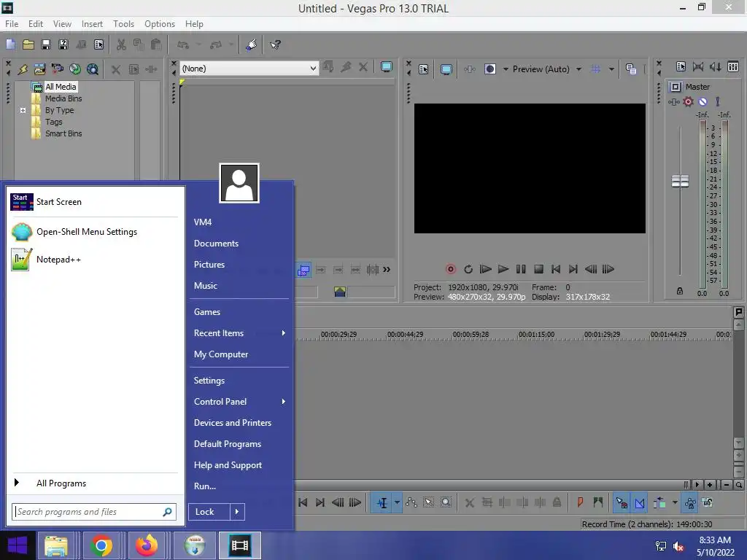The width and height of the screenshot is (747, 560).
Task: Open Chrome from the taskbar
Action: click(x=101, y=545)
